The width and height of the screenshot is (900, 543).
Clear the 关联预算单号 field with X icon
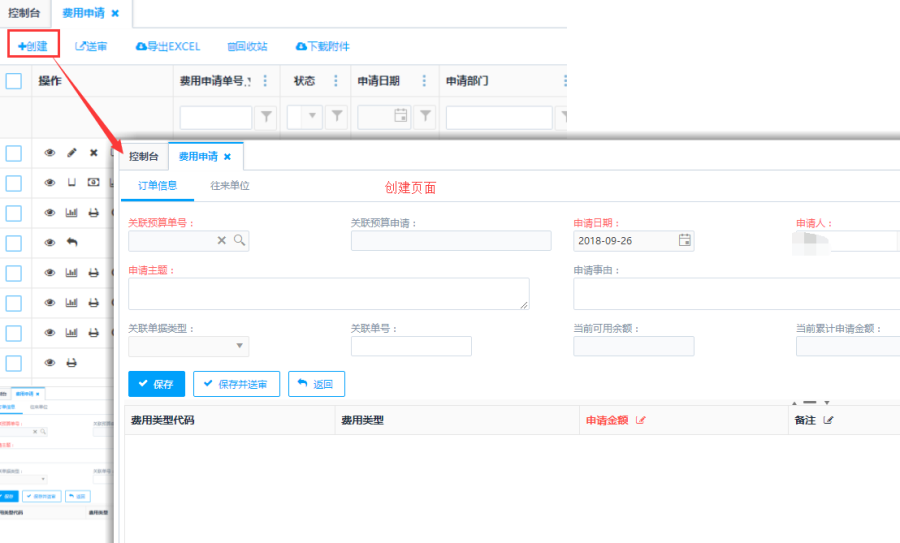click(x=222, y=240)
